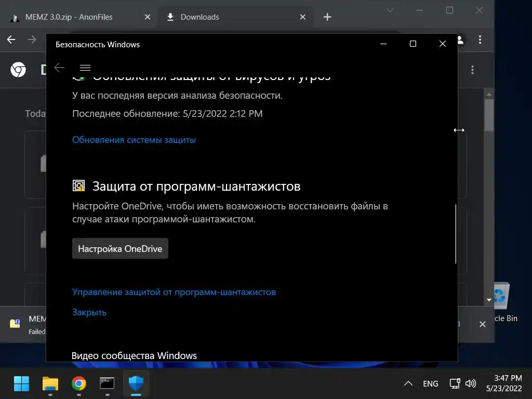
Task: Open the Command Prompt taskbar icon
Action: pos(107,384)
